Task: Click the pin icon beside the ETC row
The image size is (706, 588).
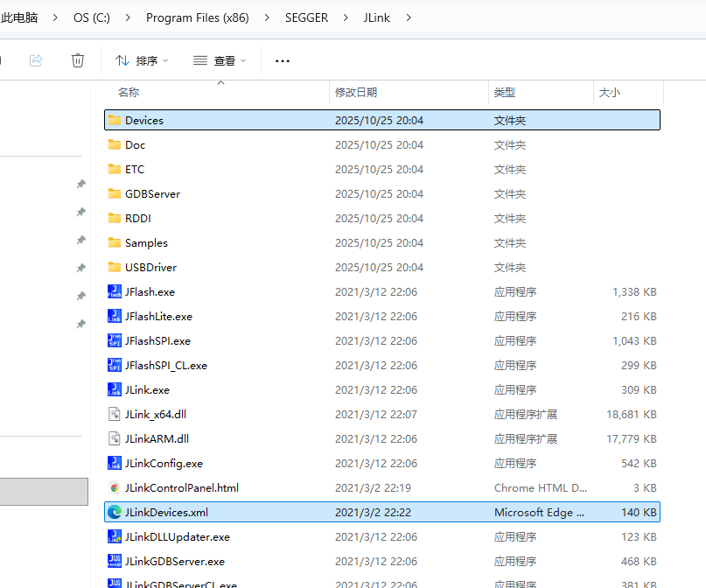Action: coord(81,184)
